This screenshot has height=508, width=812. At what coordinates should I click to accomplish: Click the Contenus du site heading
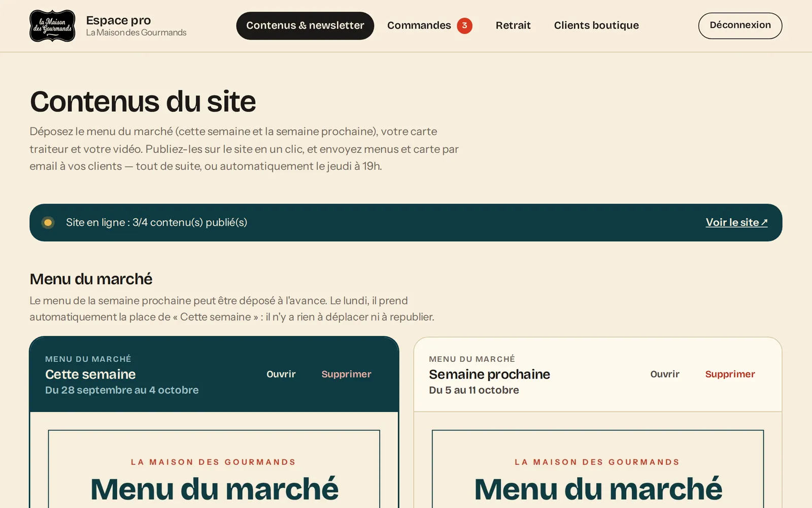point(143,101)
